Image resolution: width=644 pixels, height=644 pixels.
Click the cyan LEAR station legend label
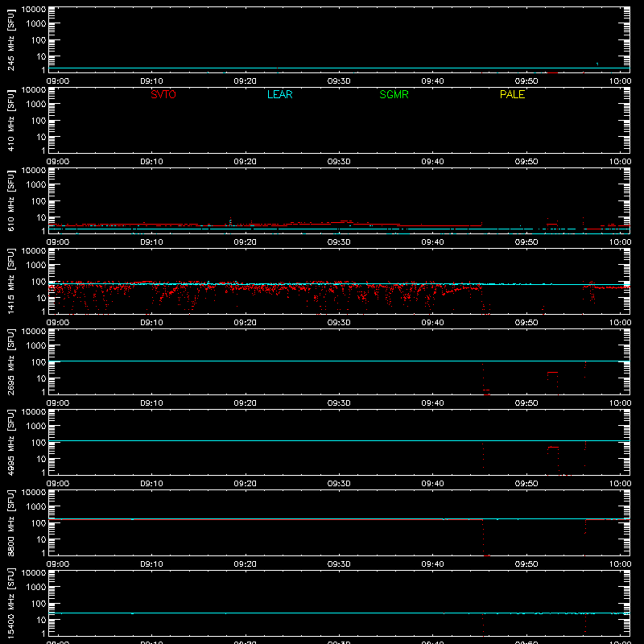(279, 94)
